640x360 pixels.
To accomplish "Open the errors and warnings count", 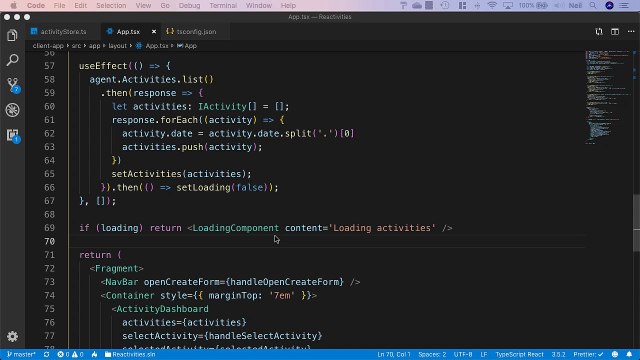I will coord(71,354).
